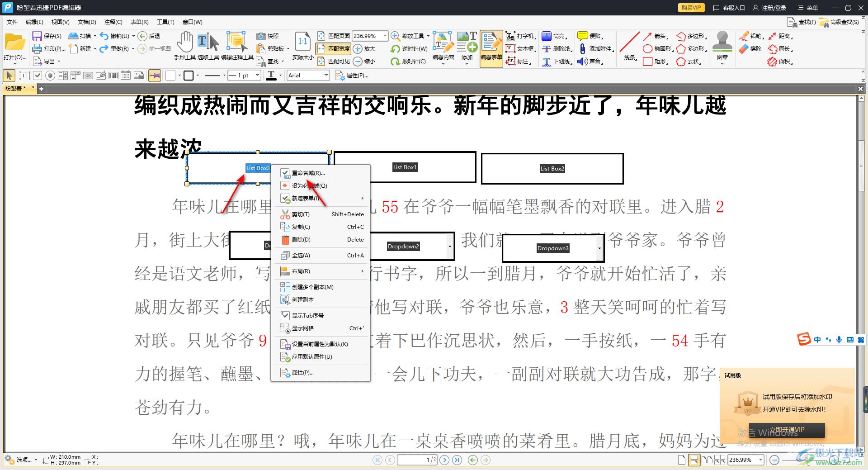Toggle the pin keep-tool-selected button
This screenshot has width=868, height=470.
(155, 76)
